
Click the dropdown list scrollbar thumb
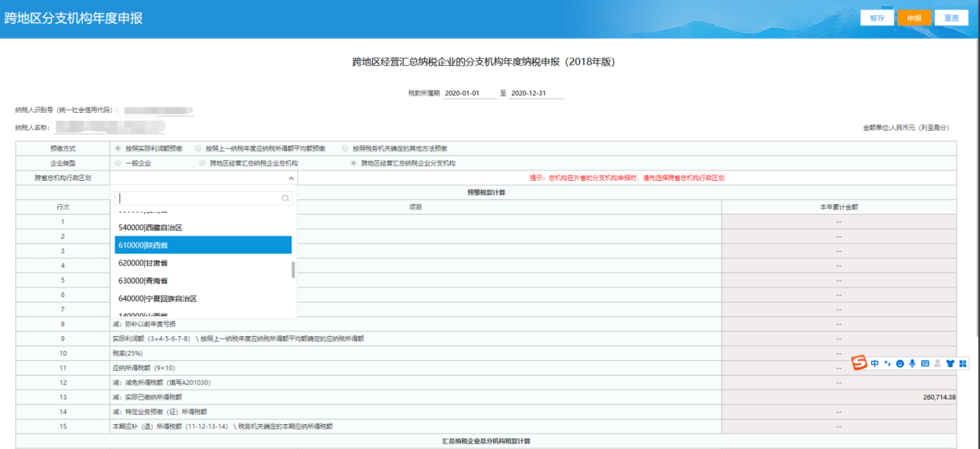point(292,270)
